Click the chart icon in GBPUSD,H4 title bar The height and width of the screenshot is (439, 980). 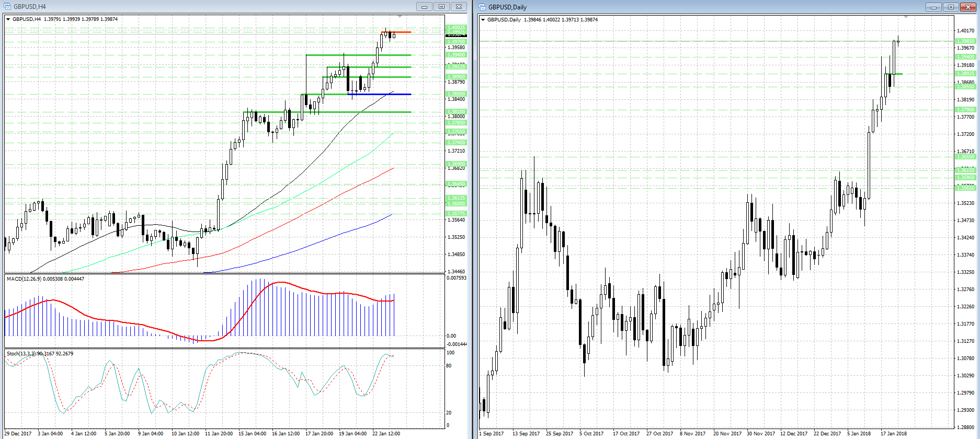tap(7, 7)
